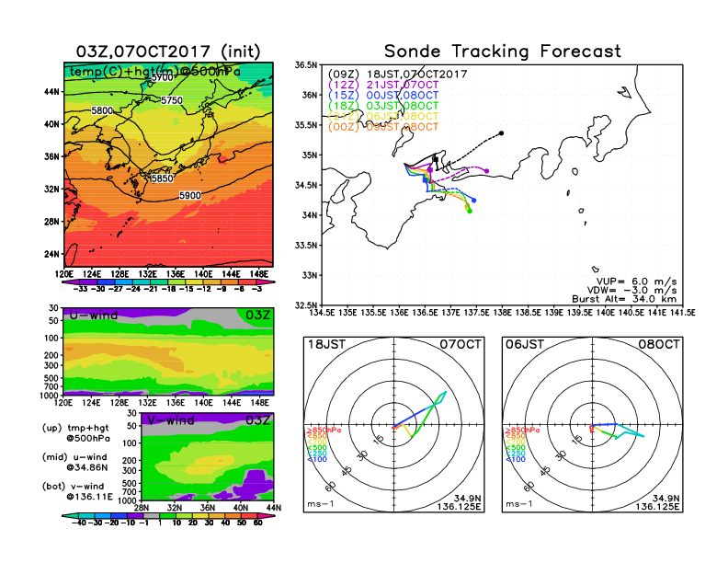Click '≥850hPa' legend in the 18JST hodograph

(324, 431)
